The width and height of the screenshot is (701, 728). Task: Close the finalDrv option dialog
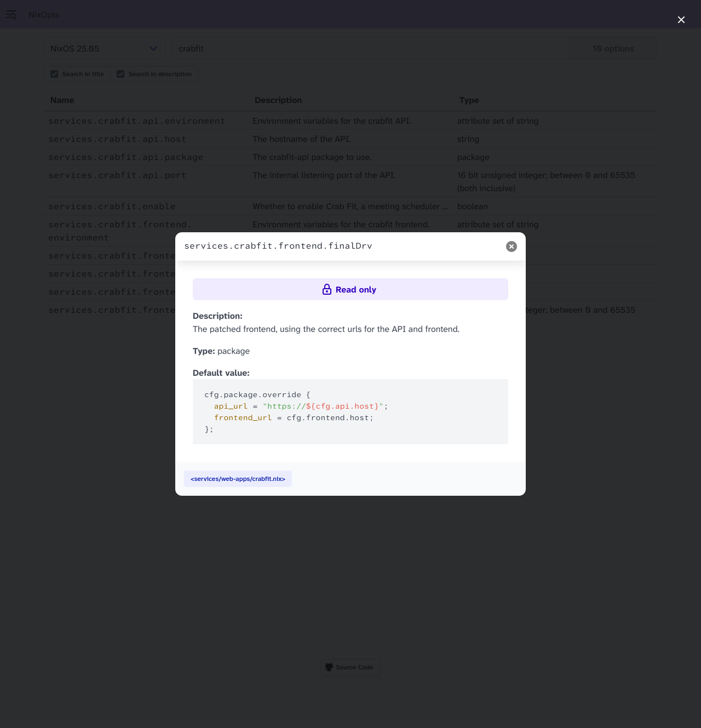(512, 247)
